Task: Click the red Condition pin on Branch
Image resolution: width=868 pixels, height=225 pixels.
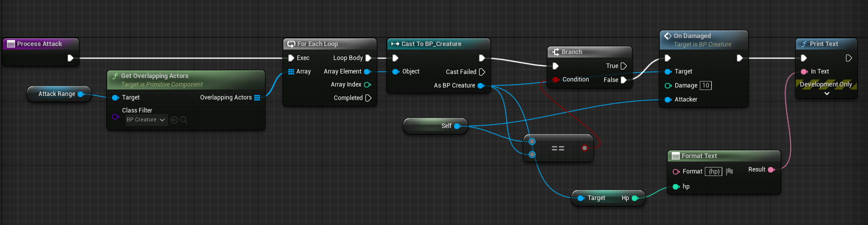Action: point(556,79)
